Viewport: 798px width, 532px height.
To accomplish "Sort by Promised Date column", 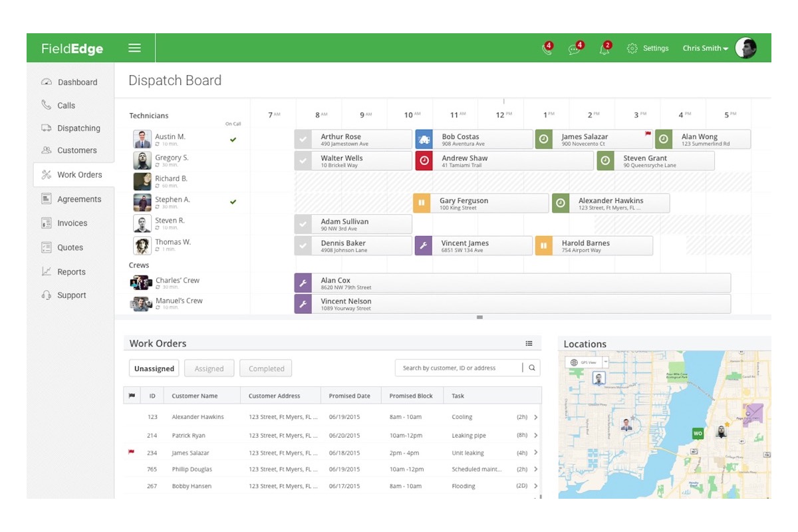I will pos(350,396).
